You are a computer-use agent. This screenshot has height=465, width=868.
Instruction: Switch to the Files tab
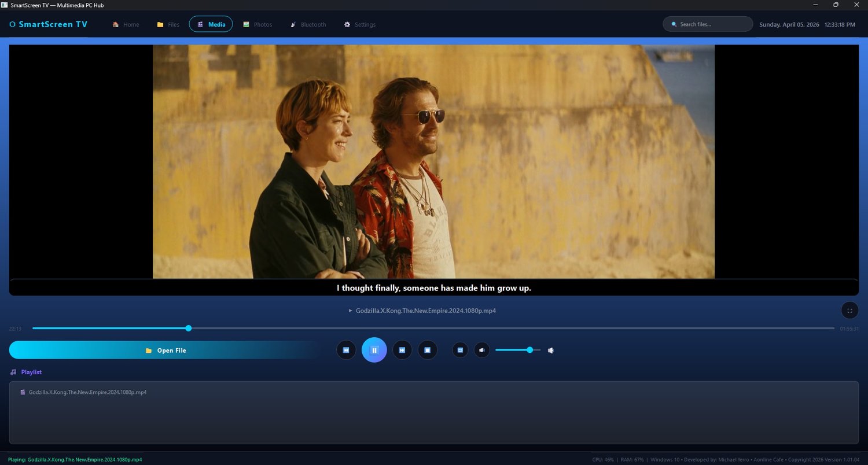[168, 24]
